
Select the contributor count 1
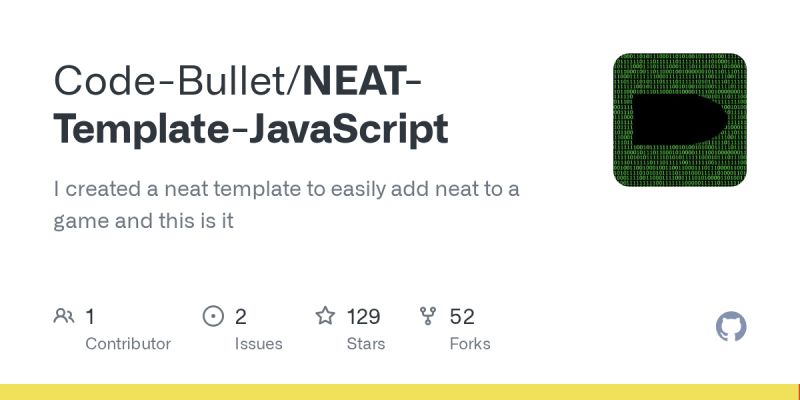point(90,317)
